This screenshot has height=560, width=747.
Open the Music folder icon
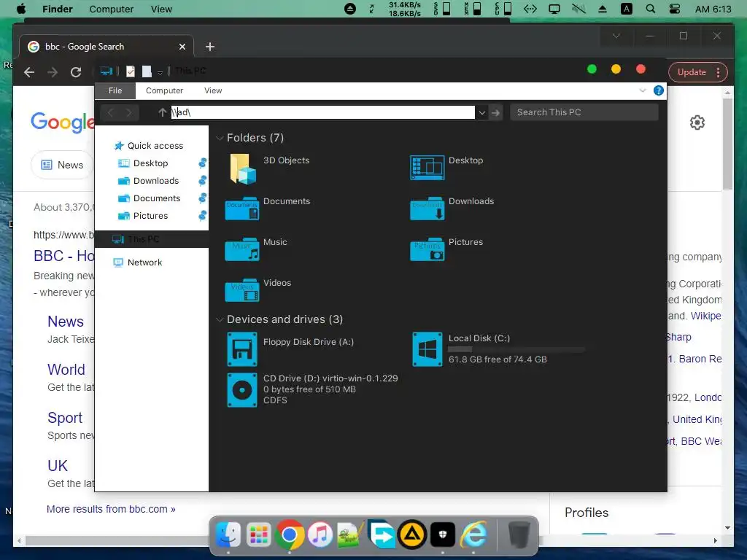[242, 249]
